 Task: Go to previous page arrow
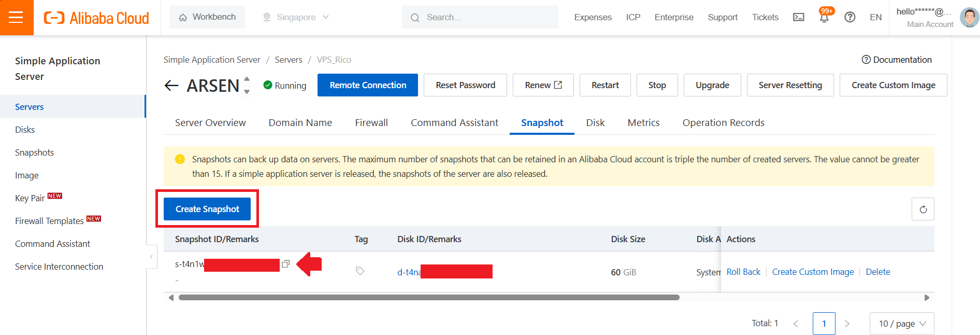[796, 324]
